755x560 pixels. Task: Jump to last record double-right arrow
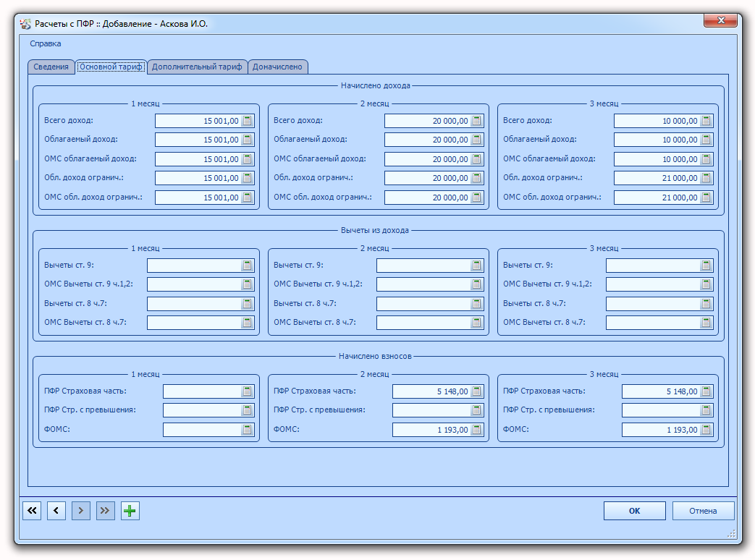(106, 511)
